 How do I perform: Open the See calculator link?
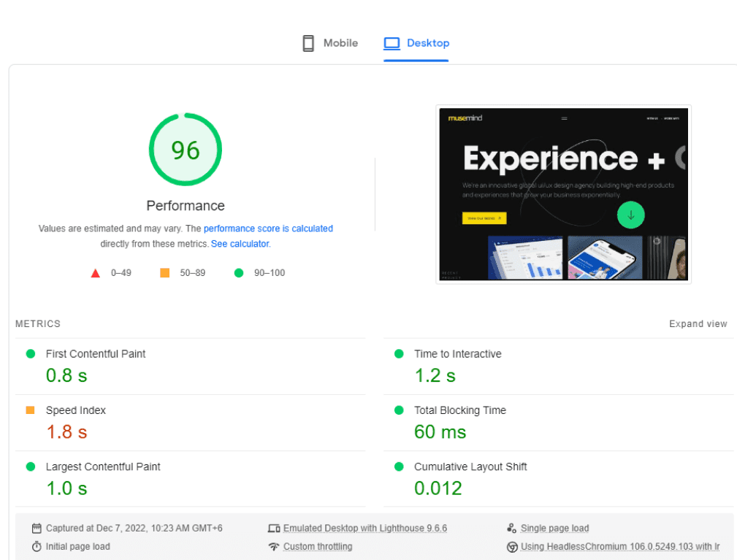click(240, 244)
